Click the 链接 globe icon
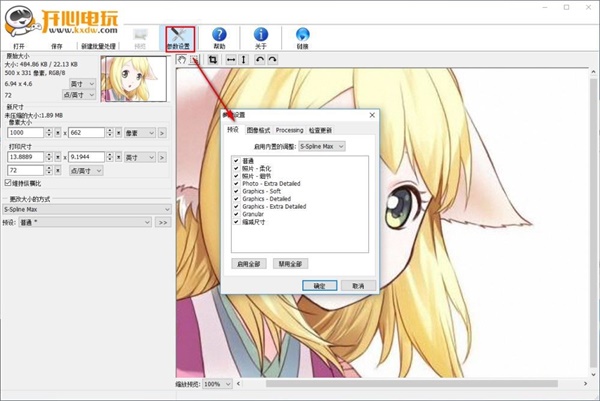Viewport: 600px width, 401px height. pyautogui.click(x=302, y=38)
